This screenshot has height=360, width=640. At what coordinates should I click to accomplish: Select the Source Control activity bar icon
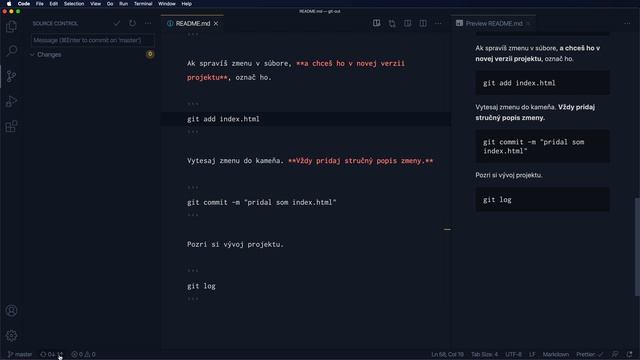click(x=11, y=76)
